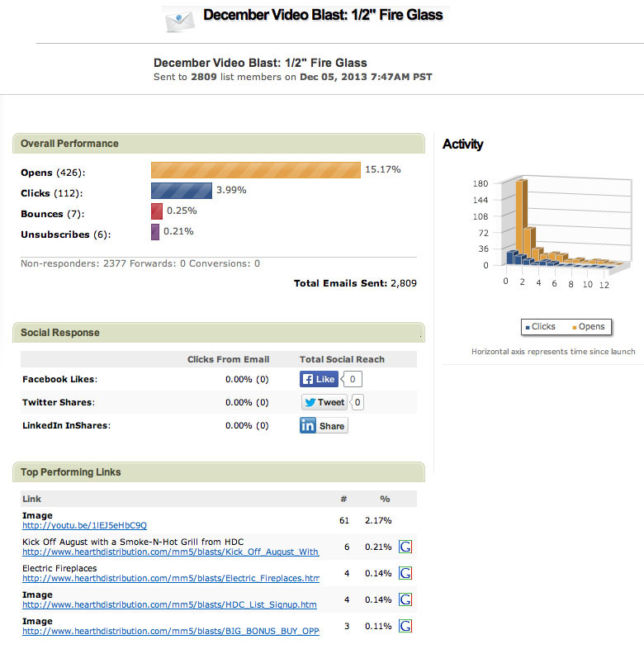Click the red Bounces bar
The height and width of the screenshot is (649, 644).
(157, 211)
